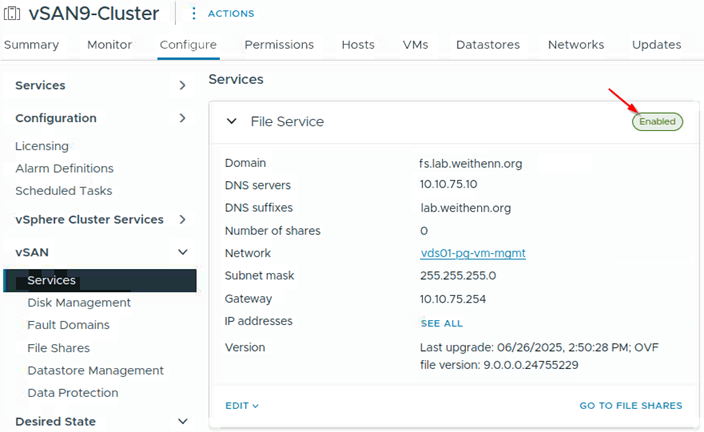Collapse the vSAN sidebar section
The image size is (704, 432).
[182, 253]
